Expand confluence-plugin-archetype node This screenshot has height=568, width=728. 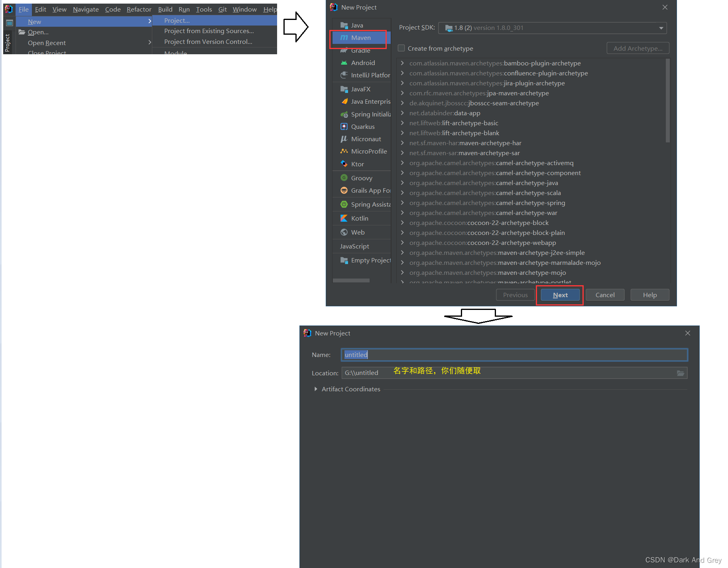pos(402,73)
